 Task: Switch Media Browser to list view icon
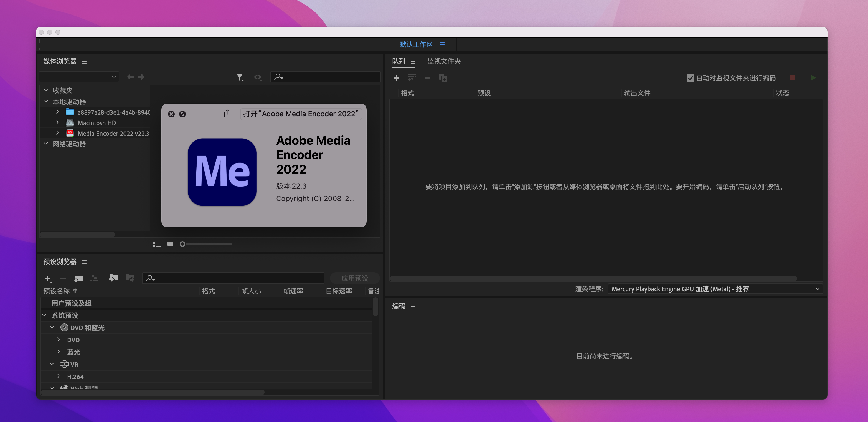[x=157, y=244]
